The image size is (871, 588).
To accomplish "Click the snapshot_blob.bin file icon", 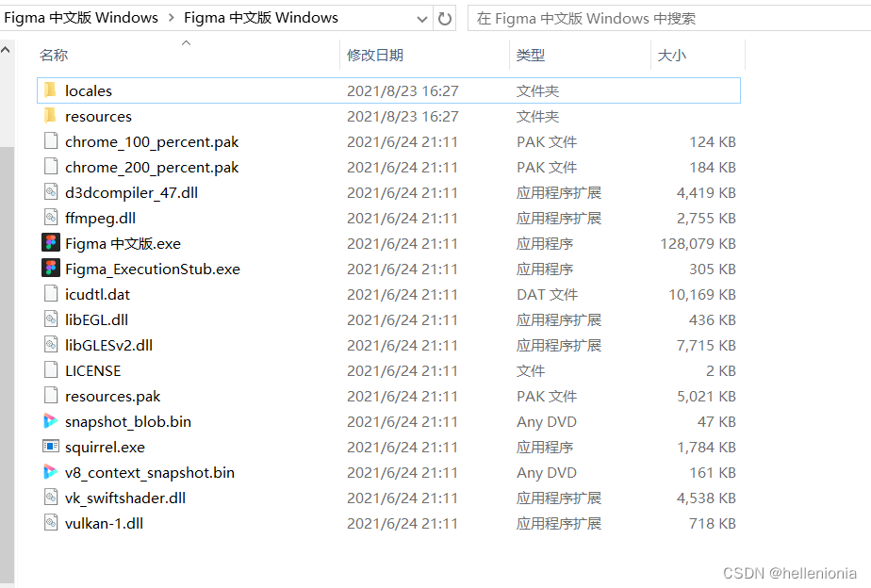I will coord(51,421).
